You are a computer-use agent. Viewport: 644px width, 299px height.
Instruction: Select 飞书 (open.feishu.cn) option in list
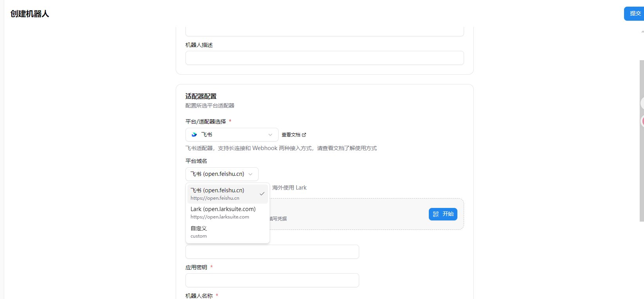228,194
